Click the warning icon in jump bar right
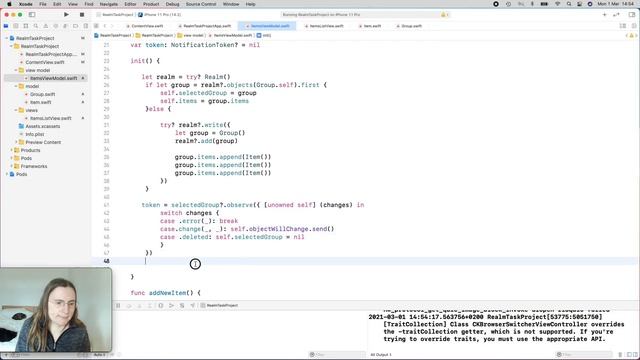This screenshot has width=640, height=360. (x=631, y=36)
